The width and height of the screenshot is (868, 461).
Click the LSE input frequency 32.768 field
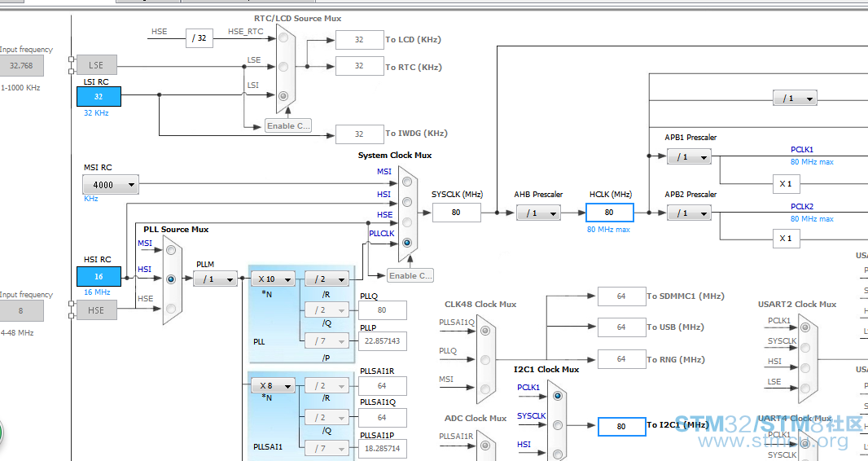pyautogui.click(x=21, y=65)
